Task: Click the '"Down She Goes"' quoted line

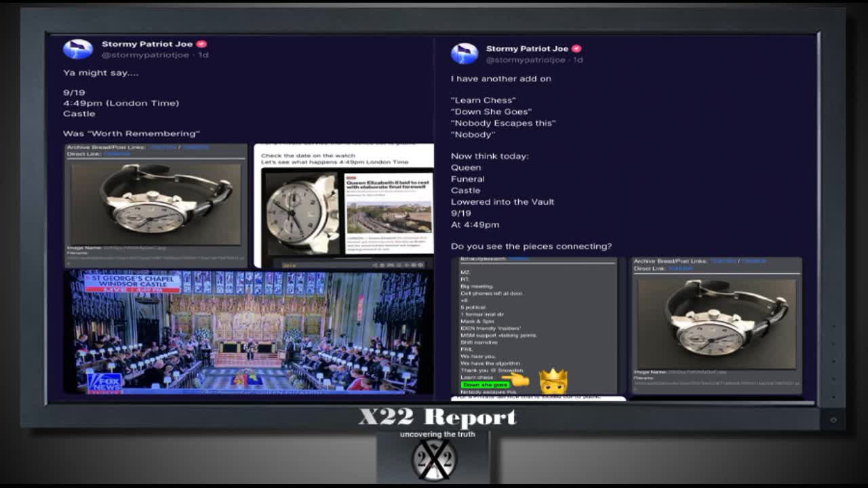Action: pyautogui.click(x=492, y=112)
